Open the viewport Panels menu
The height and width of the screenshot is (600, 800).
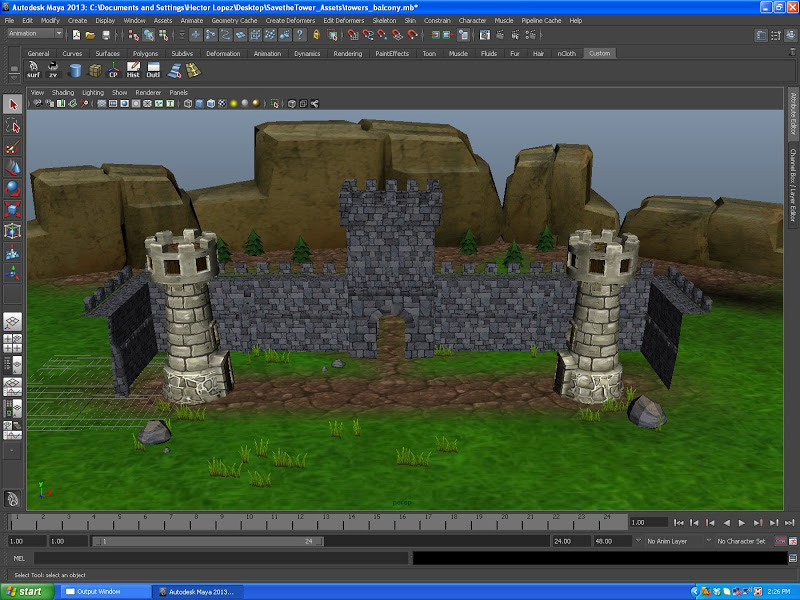pyautogui.click(x=179, y=92)
